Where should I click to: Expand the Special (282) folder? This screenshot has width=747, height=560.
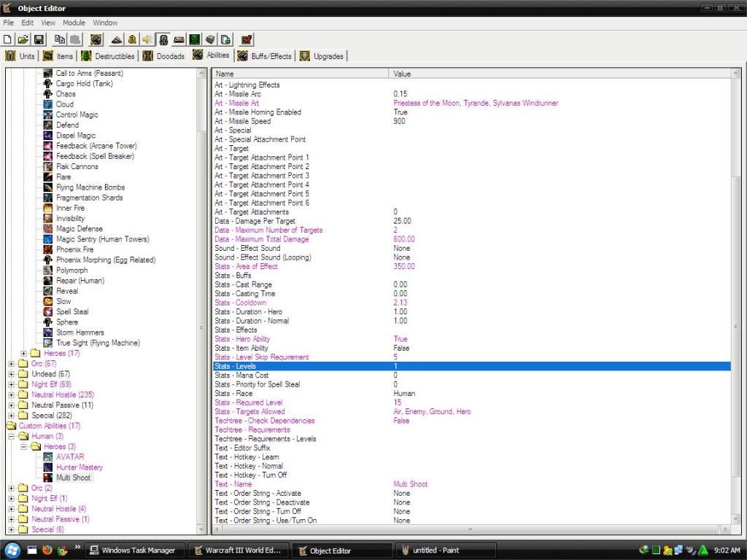point(11,416)
